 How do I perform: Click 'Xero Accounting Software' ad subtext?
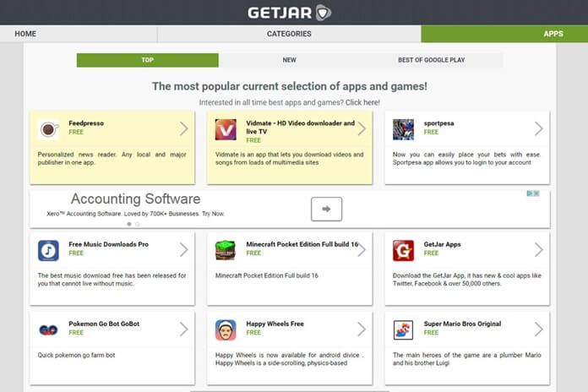point(135,214)
